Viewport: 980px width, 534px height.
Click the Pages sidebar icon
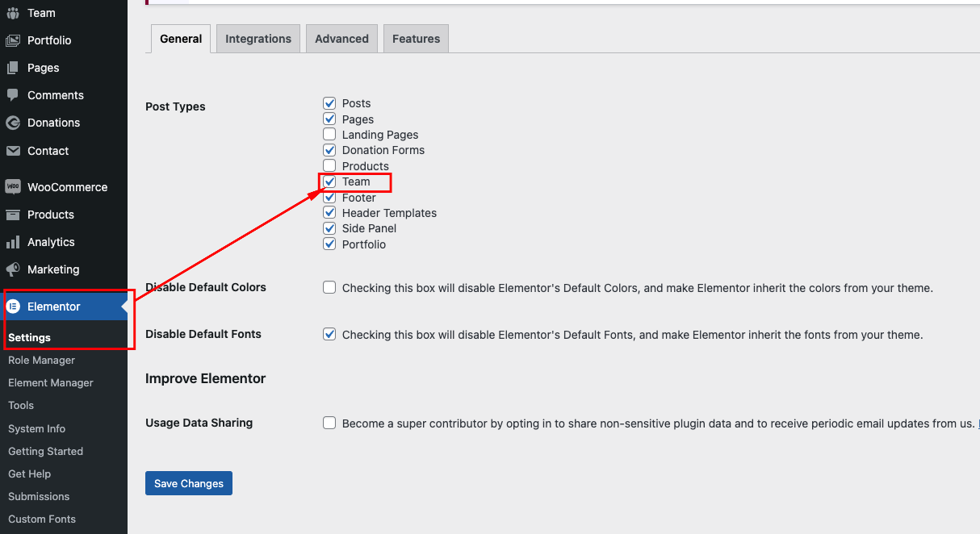click(x=13, y=68)
